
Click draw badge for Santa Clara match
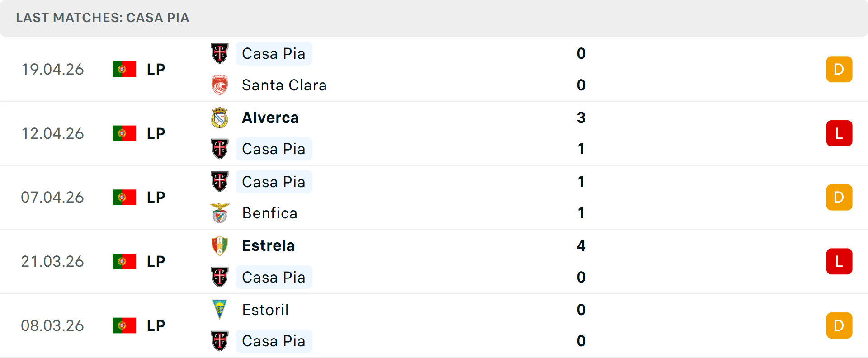pyautogui.click(x=839, y=69)
